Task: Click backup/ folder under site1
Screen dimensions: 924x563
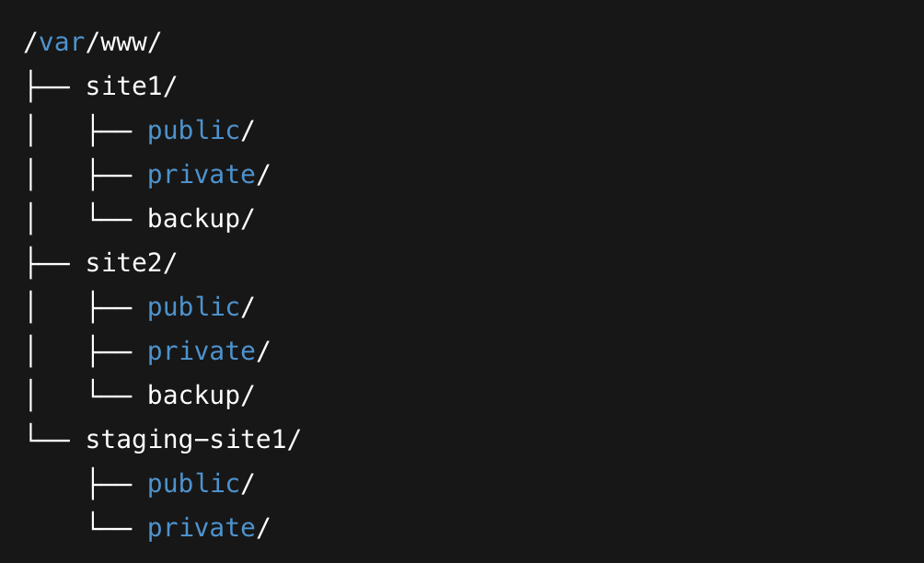Action: tap(200, 219)
